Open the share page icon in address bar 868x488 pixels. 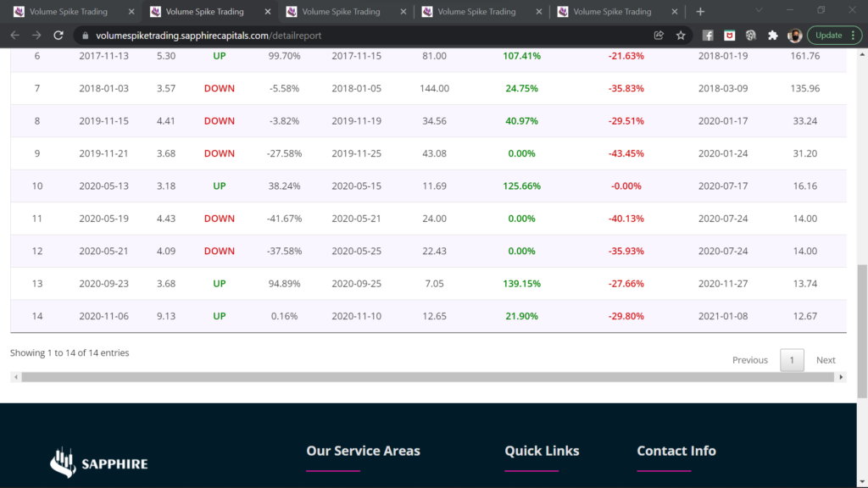(659, 36)
